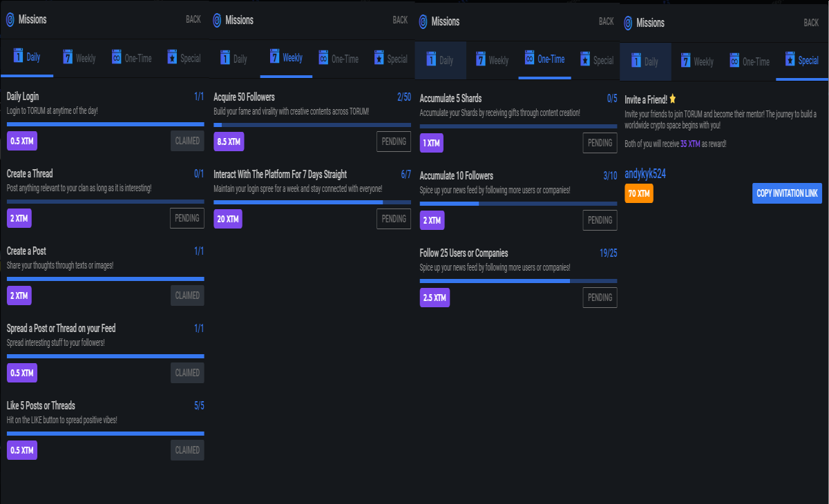Image resolution: width=829 pixels, height=504 pixels.
Task: Click the 2 XTM reward badge for Create a Thread
Action: (x=19, y=218)
